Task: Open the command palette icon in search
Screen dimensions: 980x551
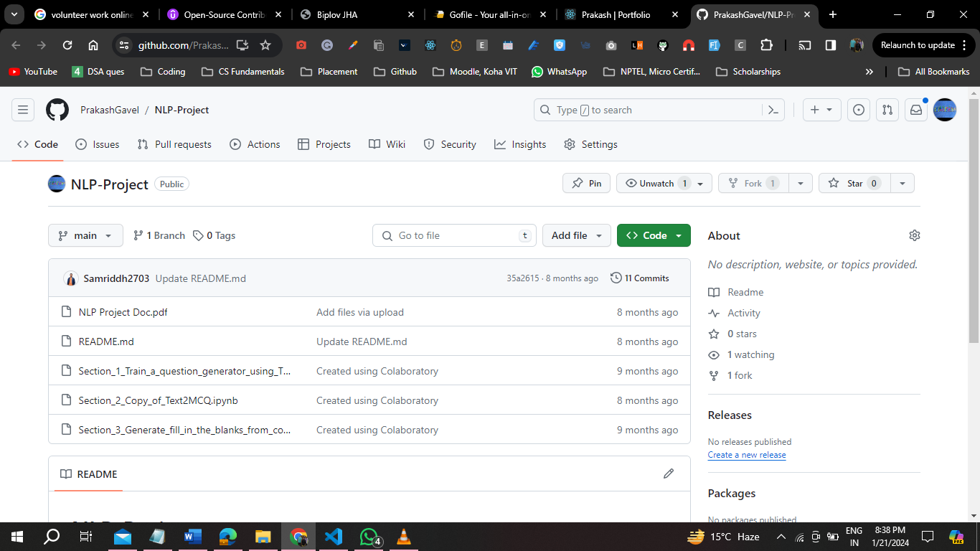Action: click(x=773, y=110)
